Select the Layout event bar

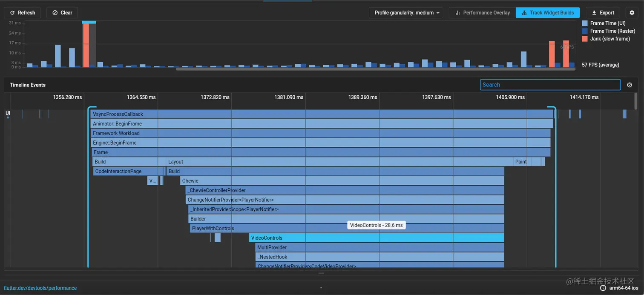coord(339,162)
